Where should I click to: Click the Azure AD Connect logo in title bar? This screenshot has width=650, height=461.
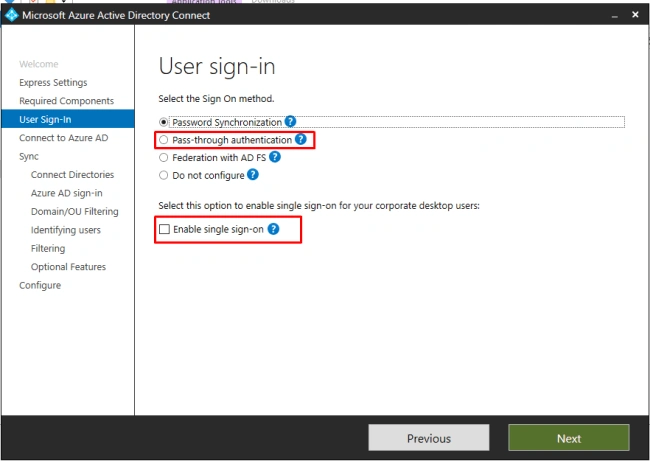click(x=11, y=15)
